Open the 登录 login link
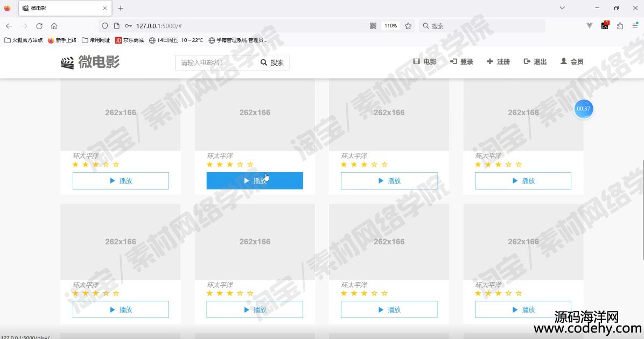644x339 pixels. click(x=461, y=61)
